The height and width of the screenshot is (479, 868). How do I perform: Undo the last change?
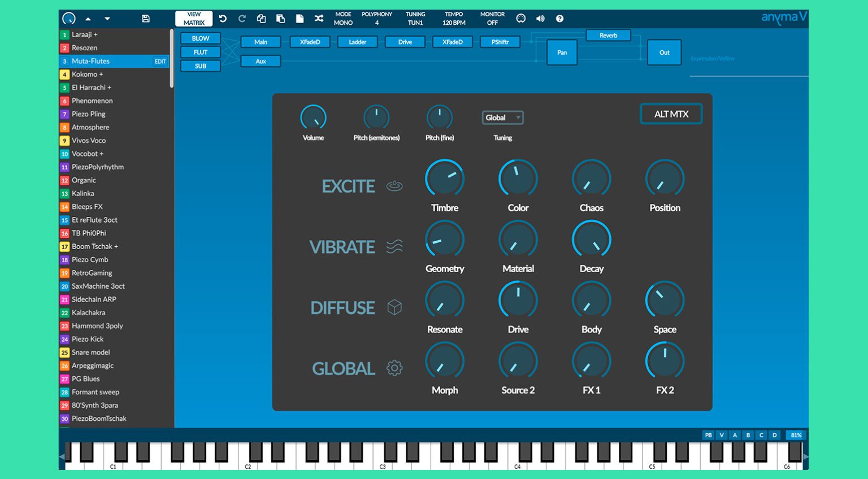click(223, 19)
